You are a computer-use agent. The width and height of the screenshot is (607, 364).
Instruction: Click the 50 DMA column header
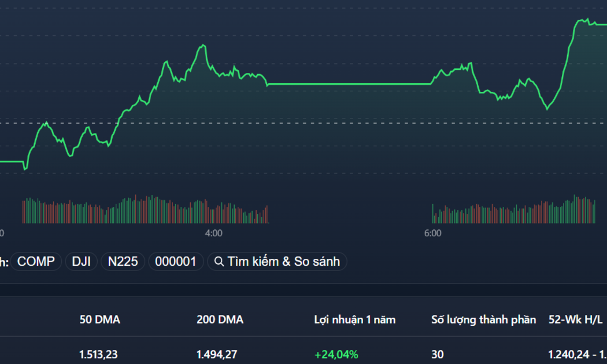[100, 320]
